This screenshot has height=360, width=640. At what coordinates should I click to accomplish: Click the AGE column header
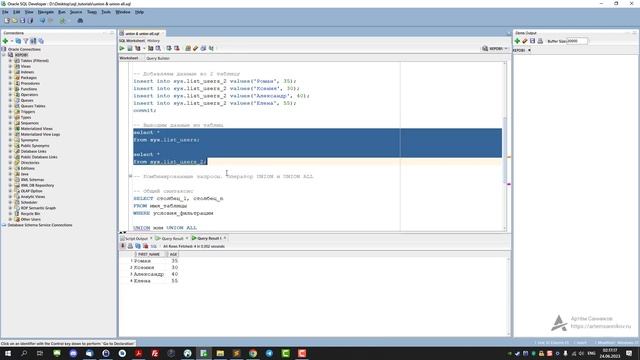tap(173, 254)
